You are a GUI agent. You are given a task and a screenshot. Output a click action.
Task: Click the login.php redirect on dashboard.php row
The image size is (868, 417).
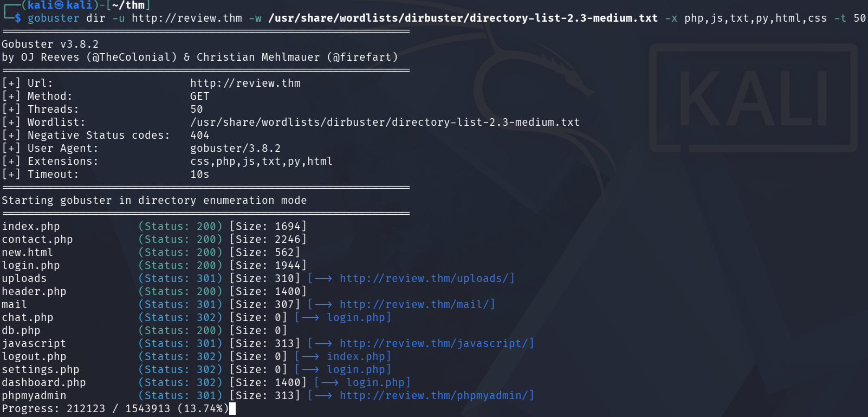(x=375, y=382)
